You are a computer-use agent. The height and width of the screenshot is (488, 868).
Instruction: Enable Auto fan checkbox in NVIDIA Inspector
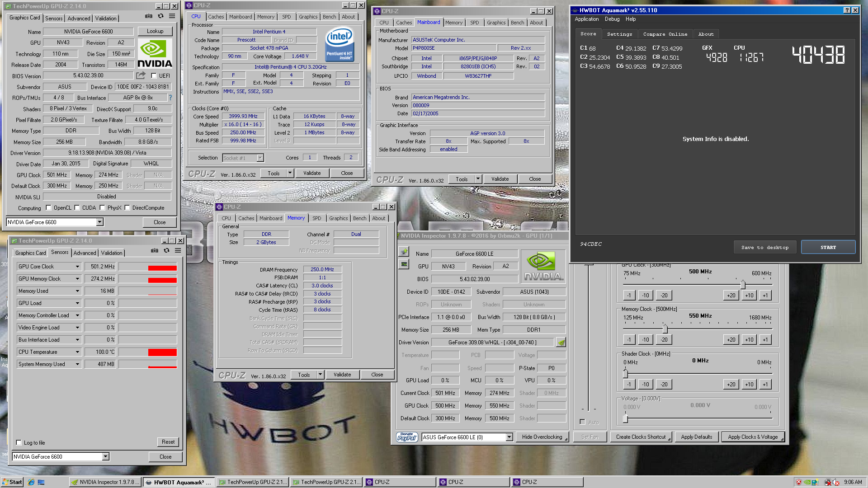[582, 422]
